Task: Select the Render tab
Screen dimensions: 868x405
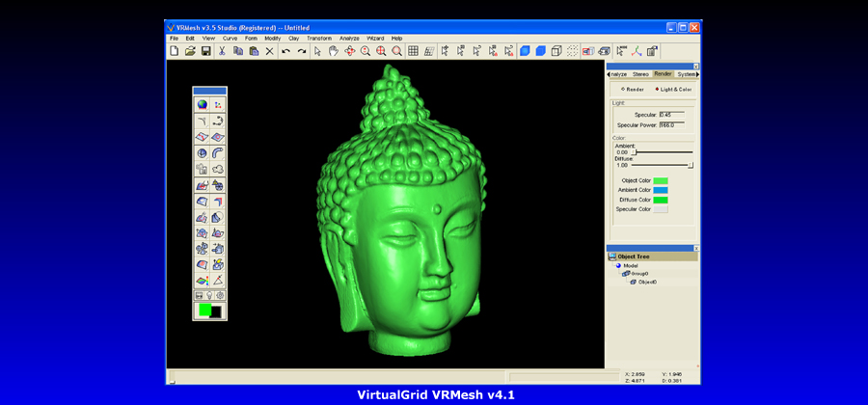Action: [663, 74]
